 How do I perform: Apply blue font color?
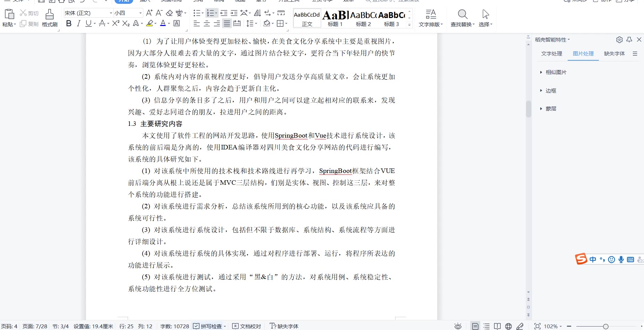pyautogui.click(x=163, y=23)
